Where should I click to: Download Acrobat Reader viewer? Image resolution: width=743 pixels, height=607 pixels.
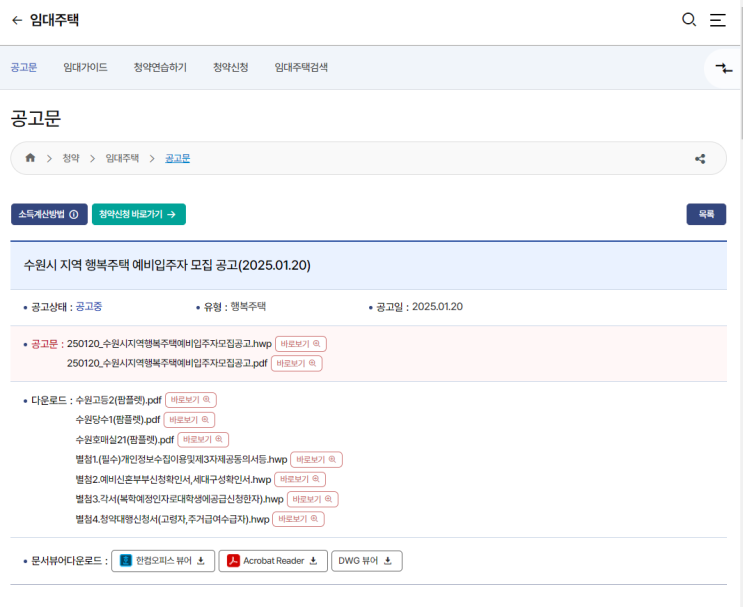[x=273, y=561]
